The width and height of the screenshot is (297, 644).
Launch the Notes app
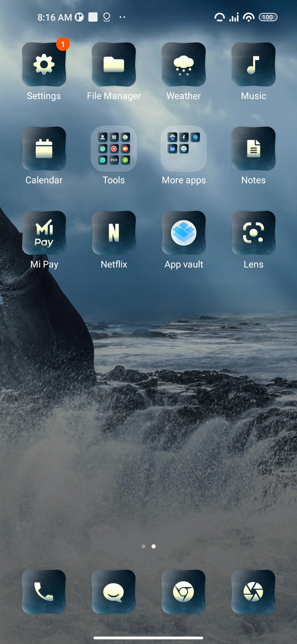click(x=254, y=149)
